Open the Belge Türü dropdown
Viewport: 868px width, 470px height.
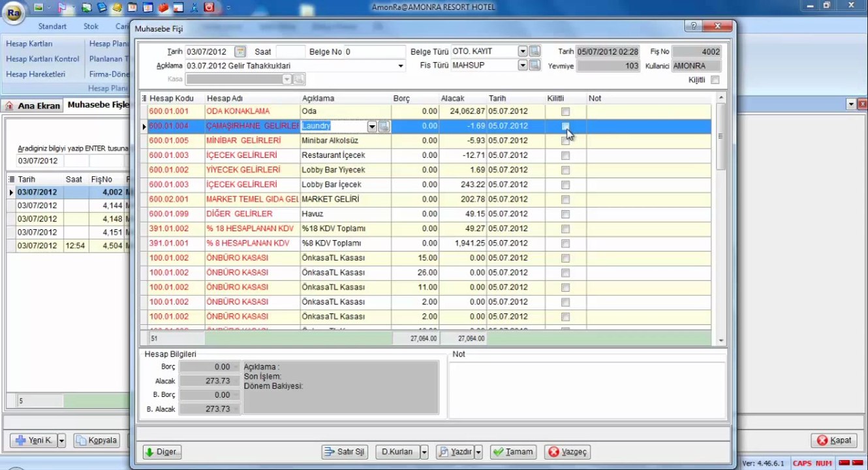coord(523,52)
